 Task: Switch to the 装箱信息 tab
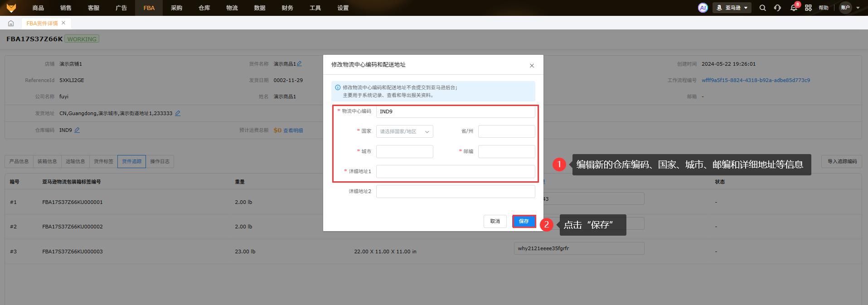pos(47,161)
